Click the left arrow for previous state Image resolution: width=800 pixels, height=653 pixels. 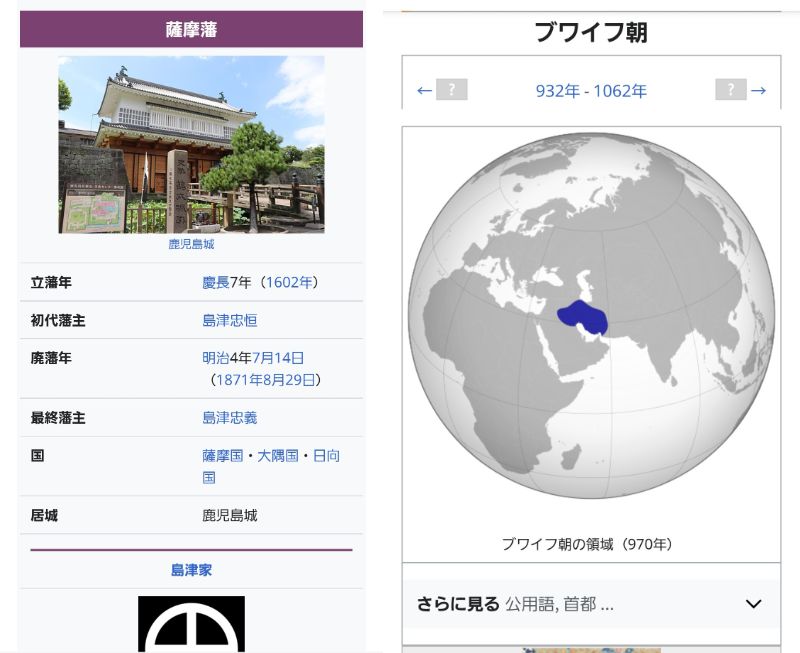point(424,91)
